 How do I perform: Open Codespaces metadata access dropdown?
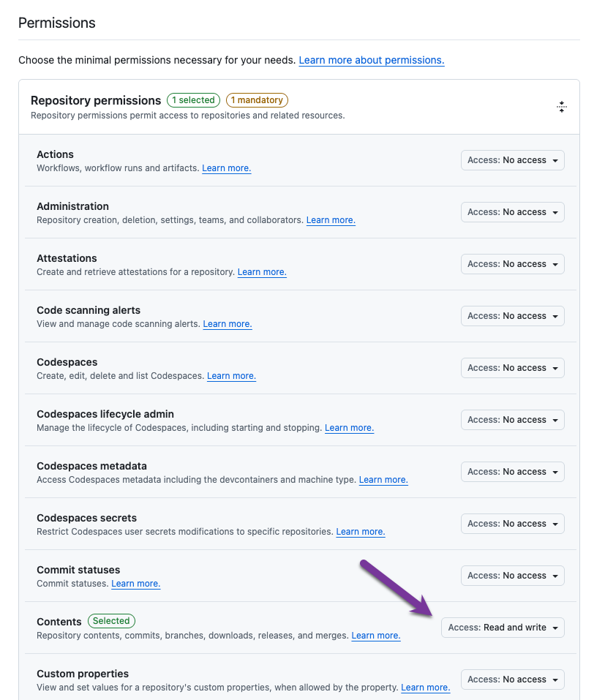513,472
